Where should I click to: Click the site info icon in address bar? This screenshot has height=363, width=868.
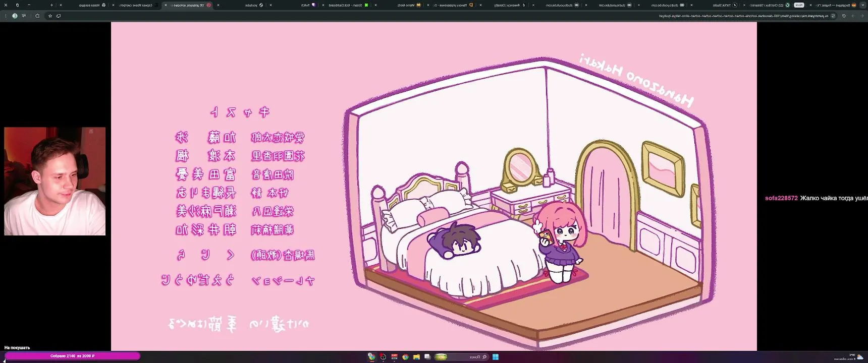pos(833,16)
